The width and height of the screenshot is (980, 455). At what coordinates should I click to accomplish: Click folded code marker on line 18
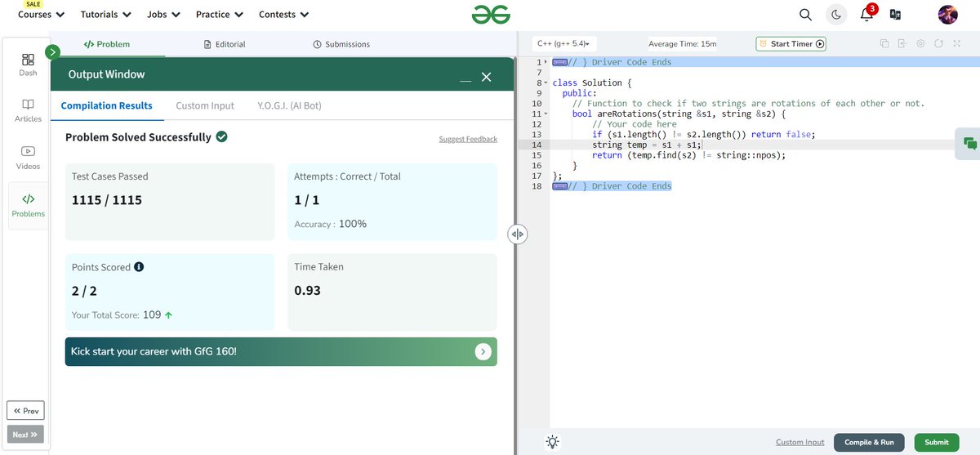(559, 186)
